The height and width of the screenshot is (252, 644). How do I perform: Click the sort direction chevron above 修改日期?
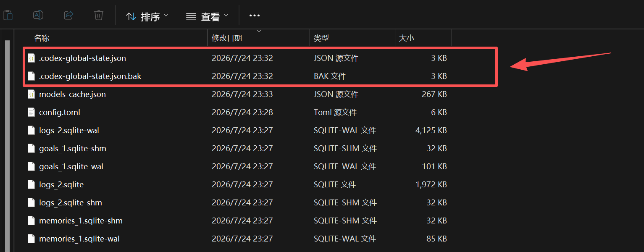coord(259,31)
